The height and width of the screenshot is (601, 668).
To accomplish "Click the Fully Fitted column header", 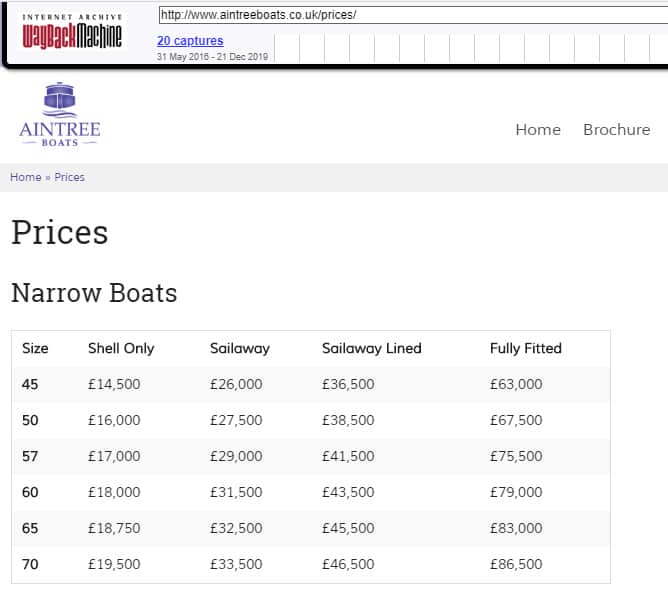I will [x=526, y=348].
